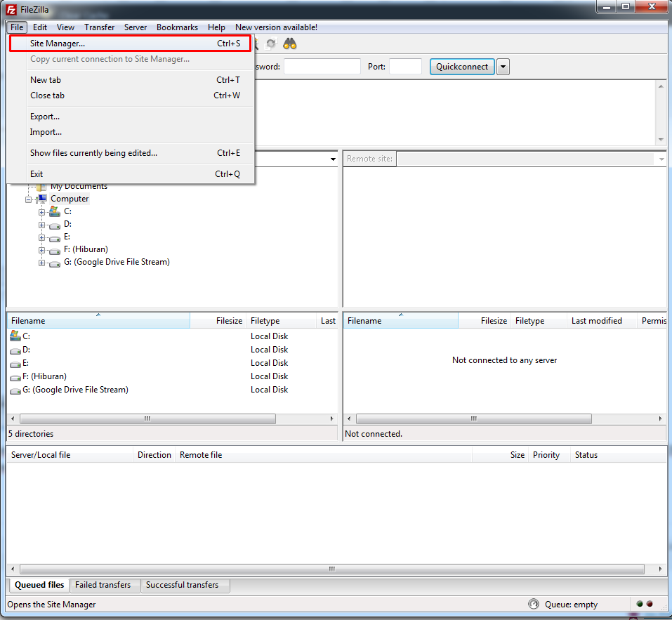Click the green activity indicator light

(640, 604)
